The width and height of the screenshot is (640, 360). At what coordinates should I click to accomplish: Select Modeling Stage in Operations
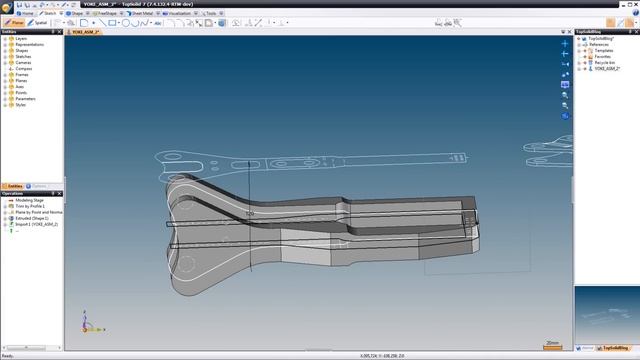[29, 200]
